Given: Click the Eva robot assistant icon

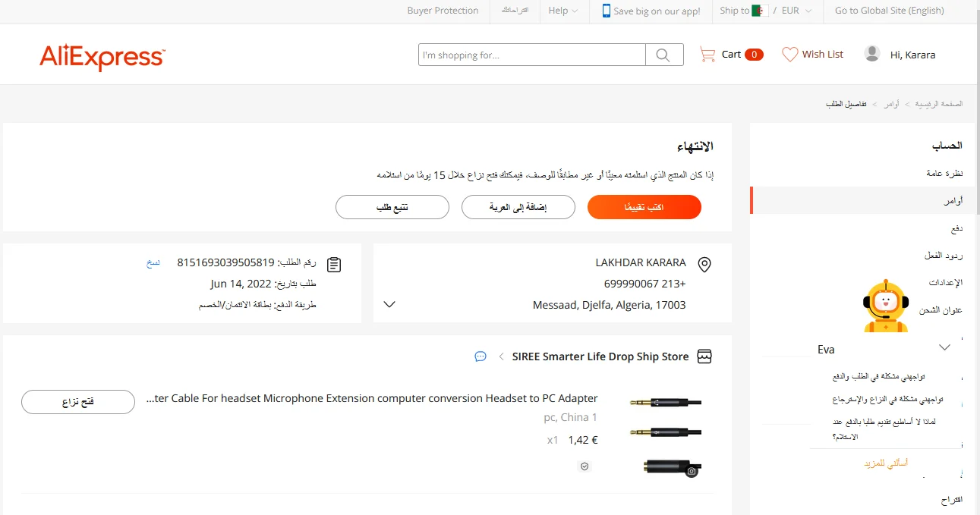Looking at the screenshot, I should [x=886, y=306].
